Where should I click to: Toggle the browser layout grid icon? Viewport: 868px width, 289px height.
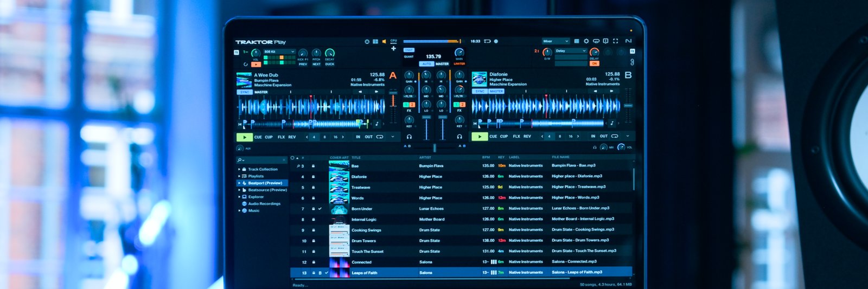click(x=375, y=41)
